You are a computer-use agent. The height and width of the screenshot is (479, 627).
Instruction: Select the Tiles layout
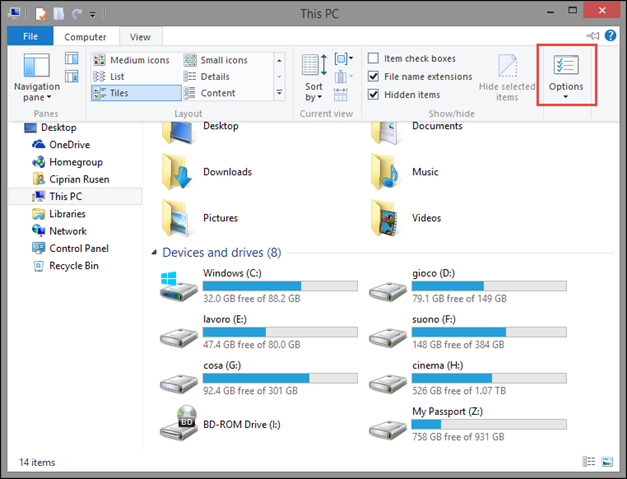pyautogui.click(x=136, y=93)
